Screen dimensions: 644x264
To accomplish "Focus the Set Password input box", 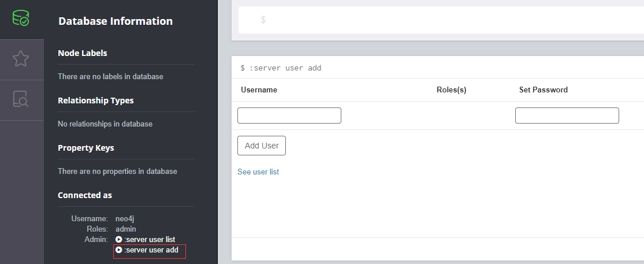I will (x=567, y=116).
